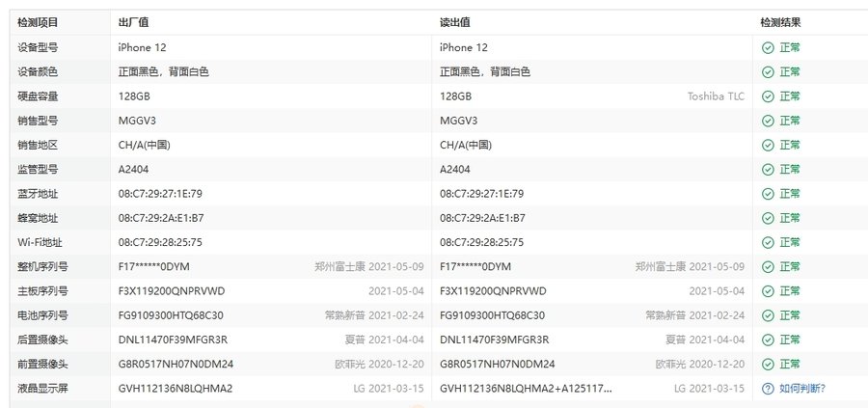Select the 主板序列号 row label
The height and width of the screenshot is (408, 868).
[42, 291]
